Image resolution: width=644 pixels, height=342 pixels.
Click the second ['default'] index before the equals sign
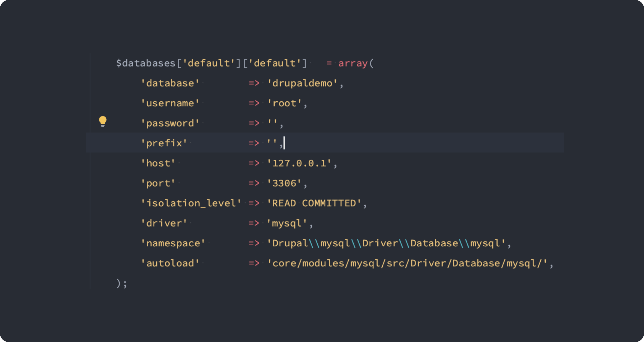pos(275,63)
